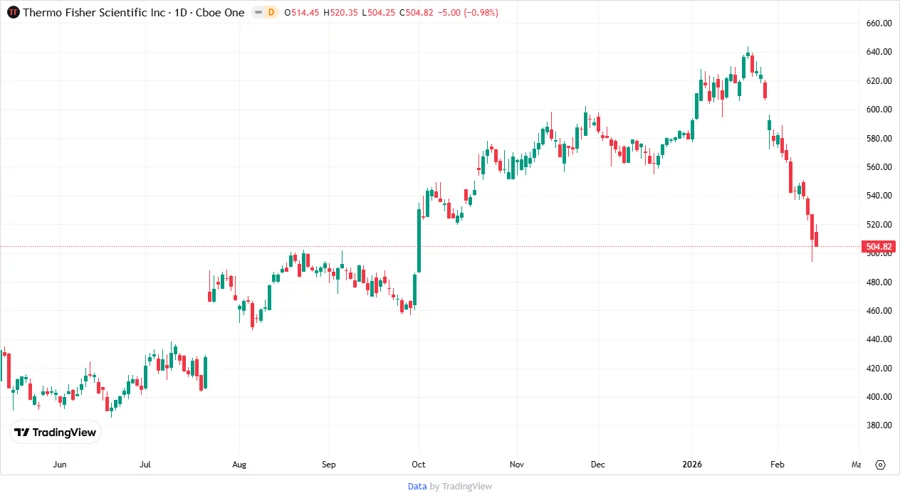
Task: Click the open value O514.45
Action: (302, 12)
